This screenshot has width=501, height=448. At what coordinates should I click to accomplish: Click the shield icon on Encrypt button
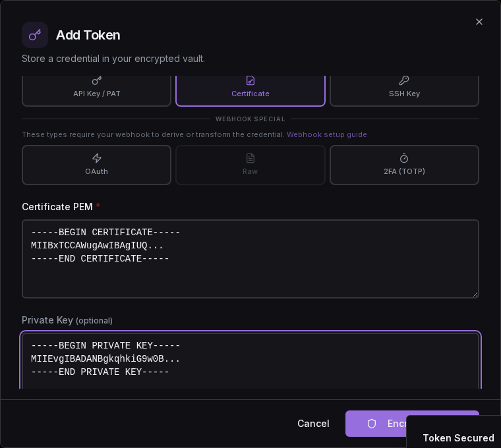(372, 424)
